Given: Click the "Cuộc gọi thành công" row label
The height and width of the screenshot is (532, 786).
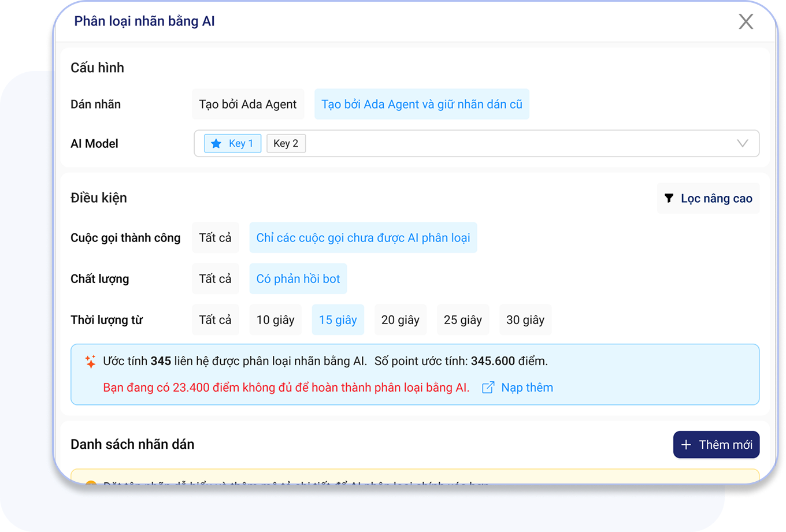Looking at the screenshot, I should click(125, 238).
